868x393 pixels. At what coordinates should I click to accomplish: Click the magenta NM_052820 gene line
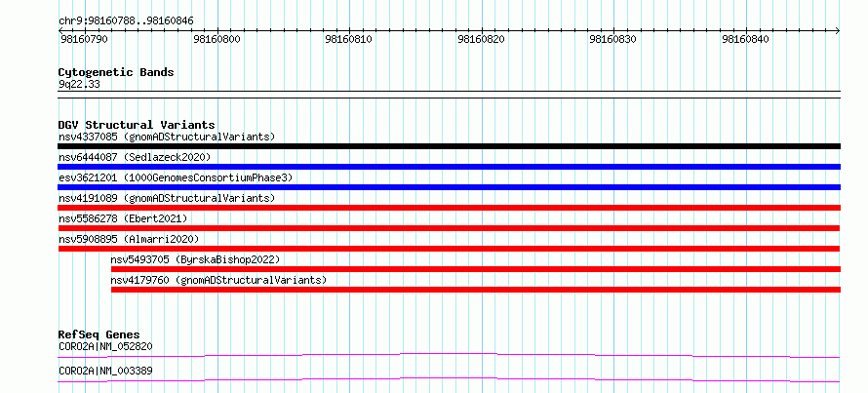[x=449, y=355]
